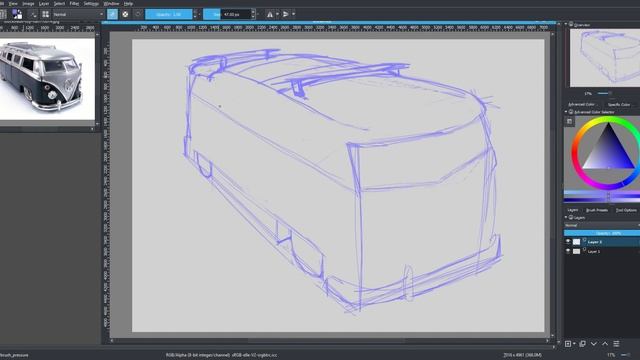
Task: Duplicate the current layer
Action: 582,344
